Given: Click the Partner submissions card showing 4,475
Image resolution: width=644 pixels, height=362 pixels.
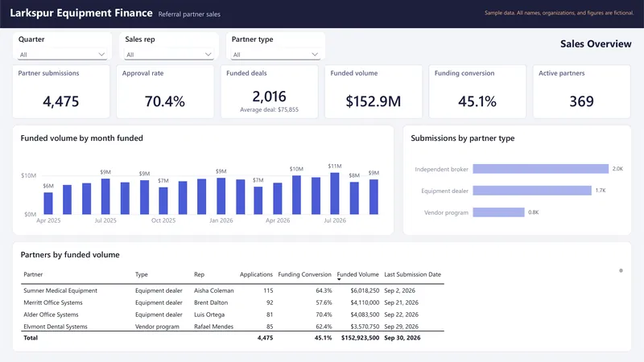Looking at the screenshot, I should [x=61, y=92].
